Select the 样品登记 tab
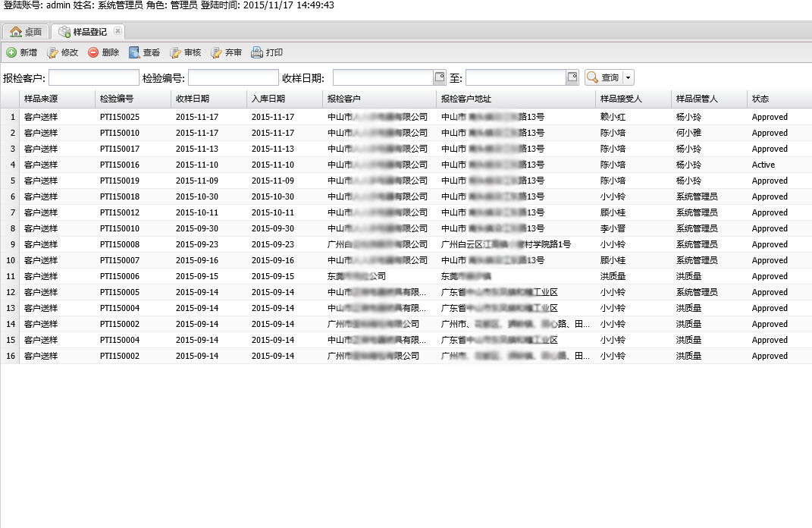Viewport: 812px width, 528px height. (89, 32)
